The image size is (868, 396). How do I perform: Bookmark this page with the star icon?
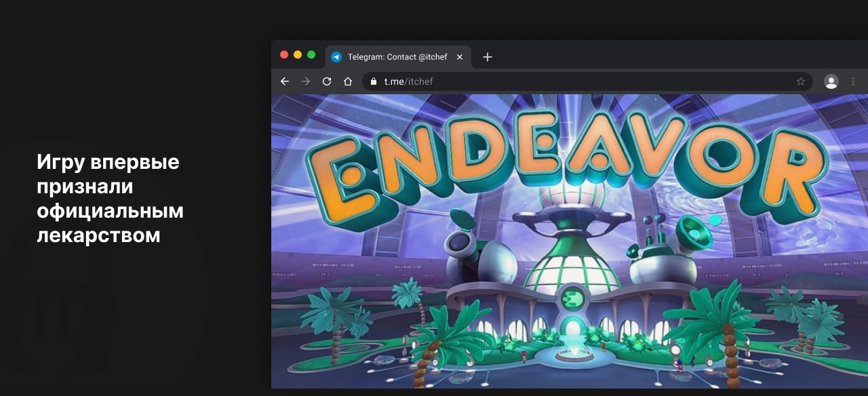801,81
